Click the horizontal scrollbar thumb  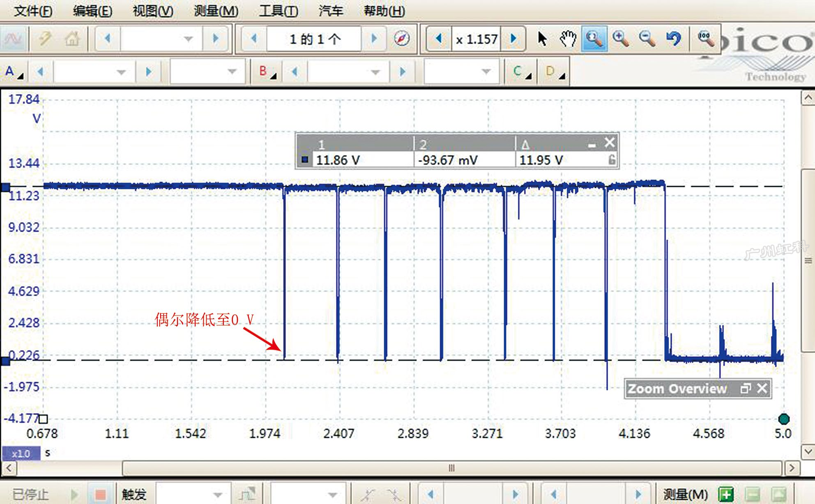451,468
